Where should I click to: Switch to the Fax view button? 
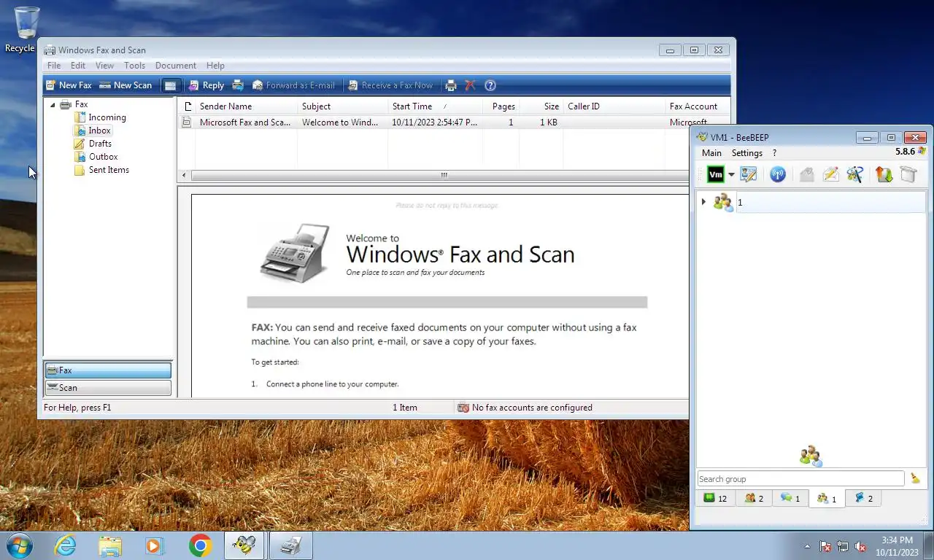tap(108, 370)
